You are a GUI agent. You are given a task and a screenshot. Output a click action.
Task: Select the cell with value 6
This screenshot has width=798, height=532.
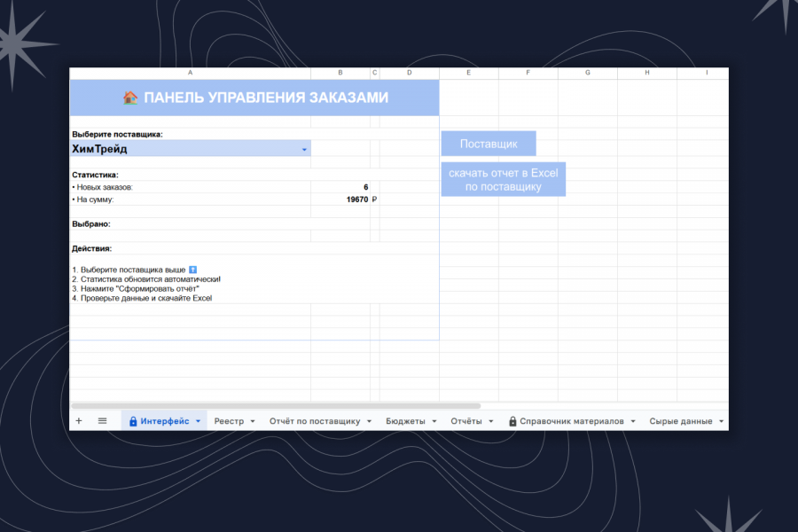(340, 187)
